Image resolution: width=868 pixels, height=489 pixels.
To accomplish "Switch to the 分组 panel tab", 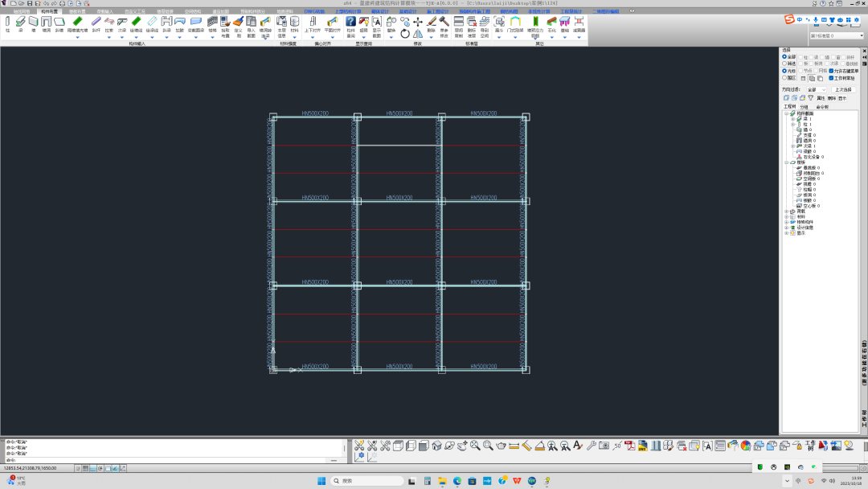I will 804,107.
